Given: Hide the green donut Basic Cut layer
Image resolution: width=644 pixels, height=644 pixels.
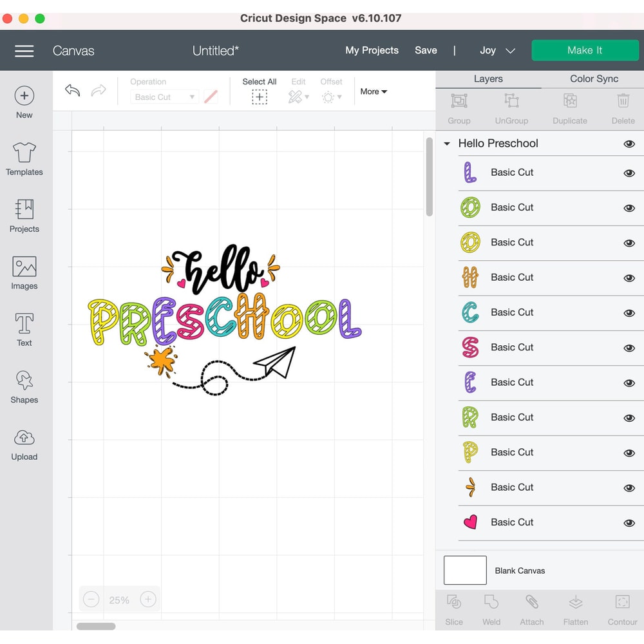Looking at the screenshot, I should (629, 207).
